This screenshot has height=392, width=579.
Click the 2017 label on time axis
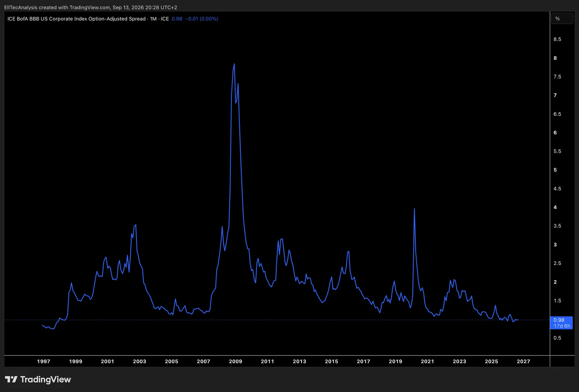(364, 361)
